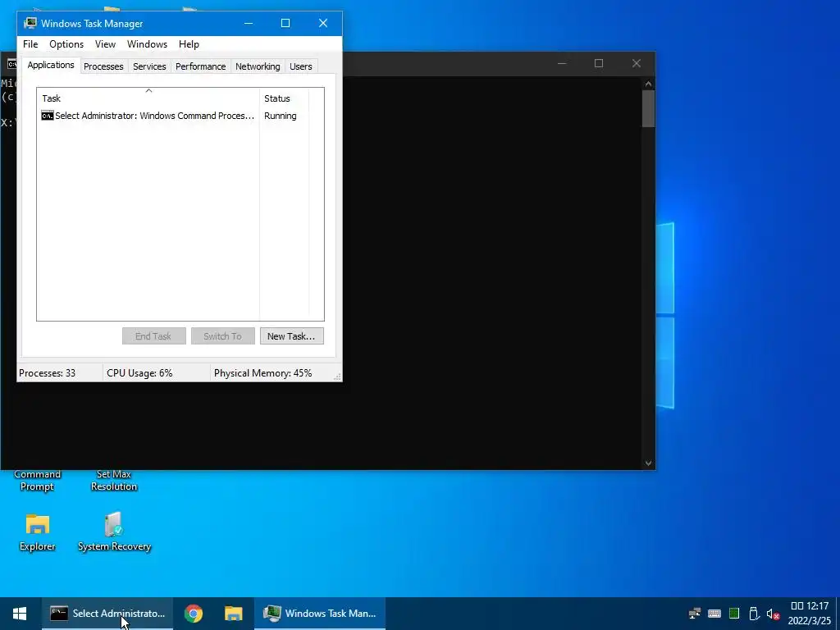
Task: Switch to Select Administrator taskbar button
Action: pos(107,614)
